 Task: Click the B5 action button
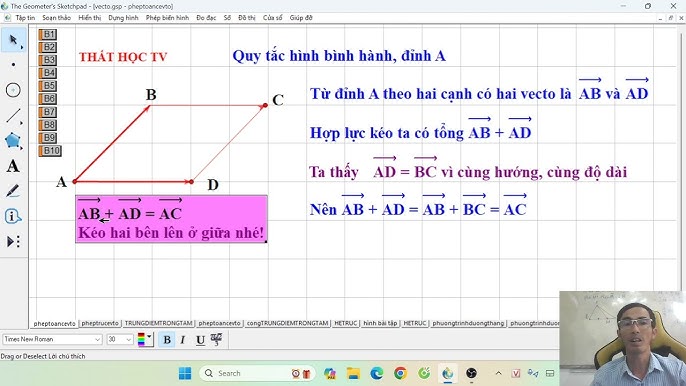point(47,86)
